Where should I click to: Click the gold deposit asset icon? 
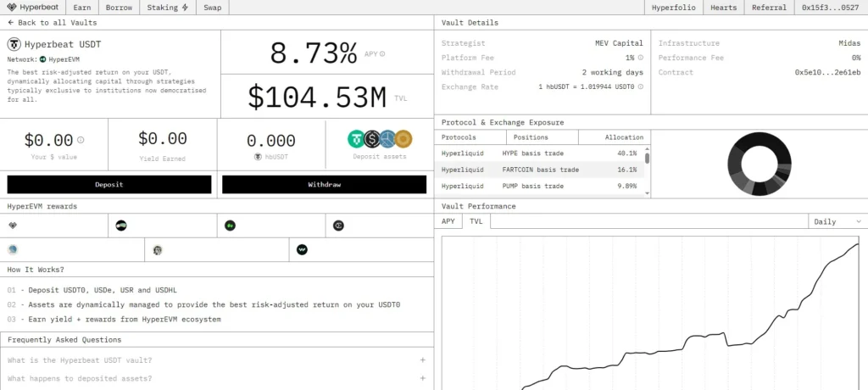(x=403, y=139)
